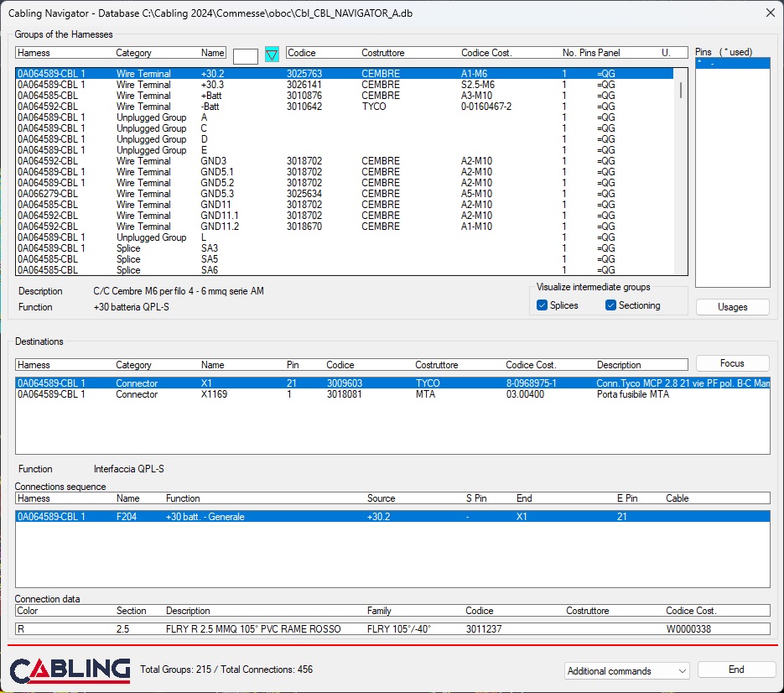Select the Splice SA3 row
Viewport: 784px width, 693px height.
coord(345,248)
